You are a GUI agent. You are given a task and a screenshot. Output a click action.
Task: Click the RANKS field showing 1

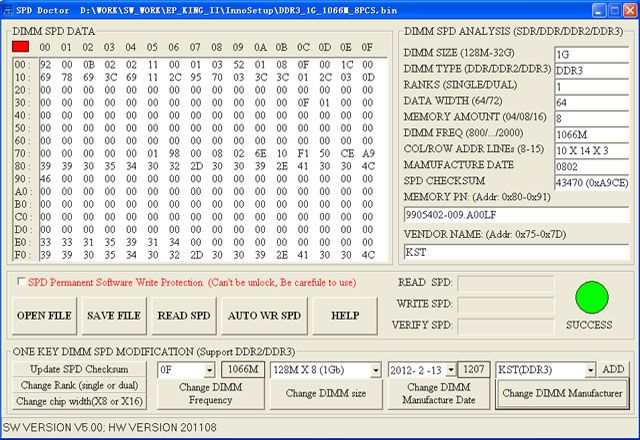point(591,87)
